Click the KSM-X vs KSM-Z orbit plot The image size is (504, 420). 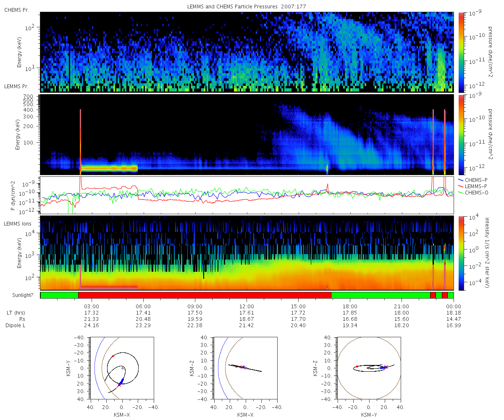245,368
